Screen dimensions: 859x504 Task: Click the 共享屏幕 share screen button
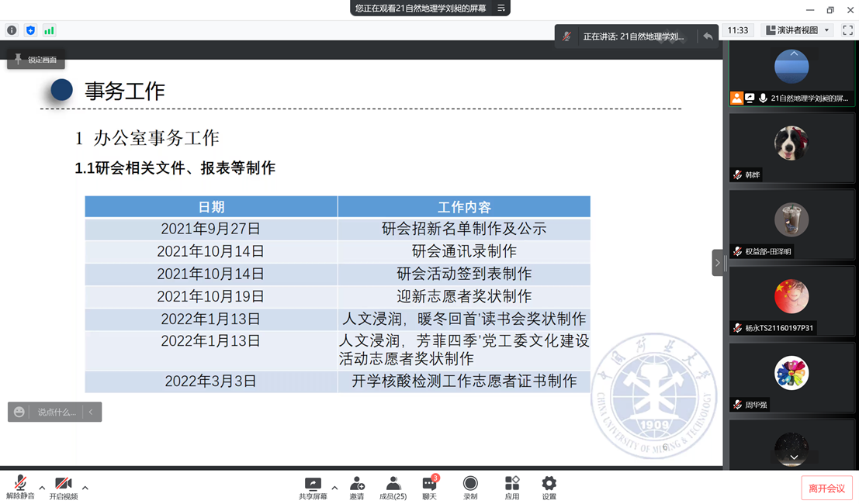313,488
